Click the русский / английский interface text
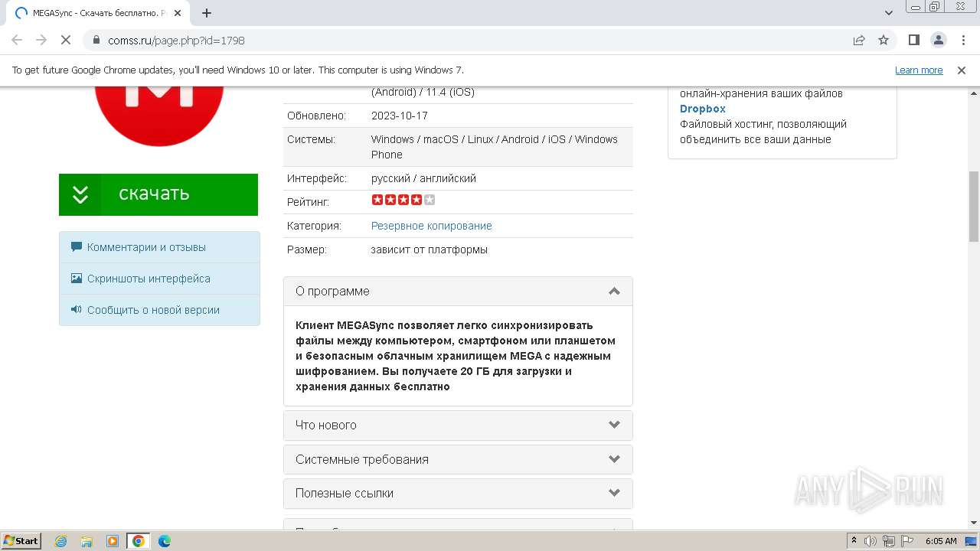The width and height of the screenshot is (980, 551). [423, 178]
